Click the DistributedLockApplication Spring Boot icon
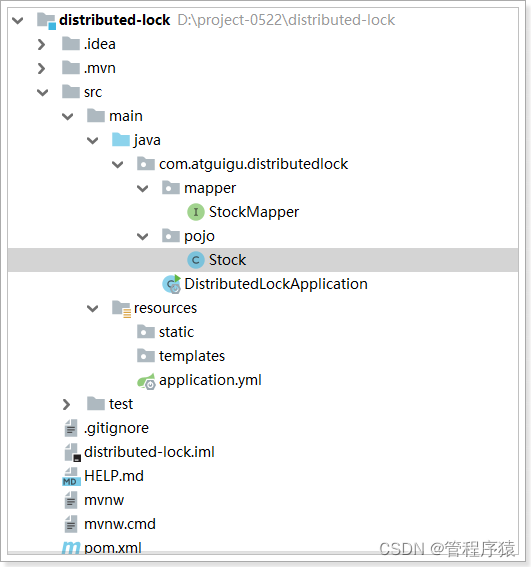 [x=171, y=284]
